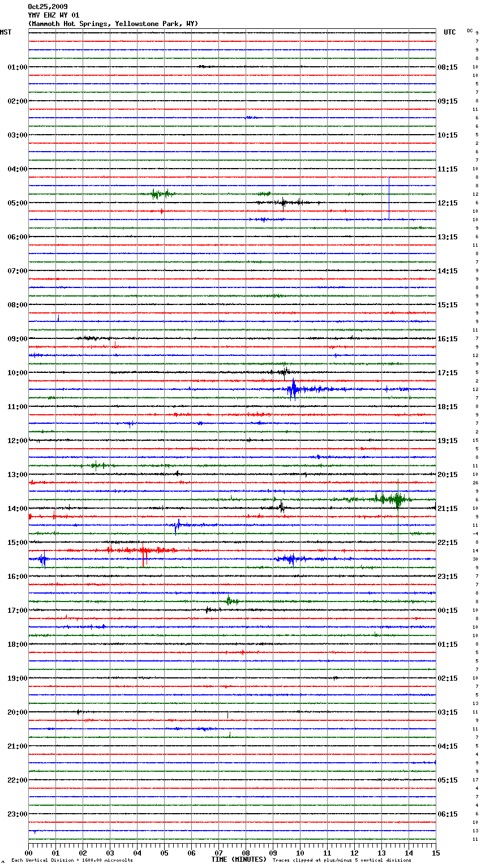Click the 12:15 UTC time label
The height and width of the screenshot is (868, 481).
coord(448,203)
